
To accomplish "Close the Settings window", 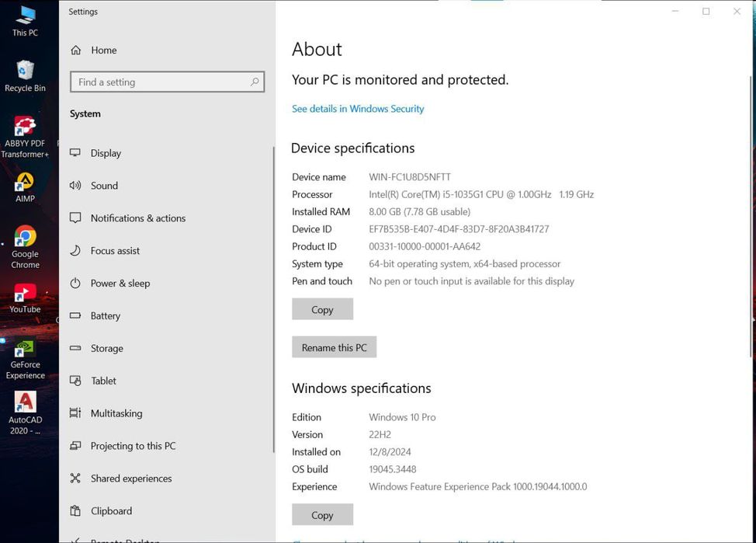I will click(x=737, y=11).
